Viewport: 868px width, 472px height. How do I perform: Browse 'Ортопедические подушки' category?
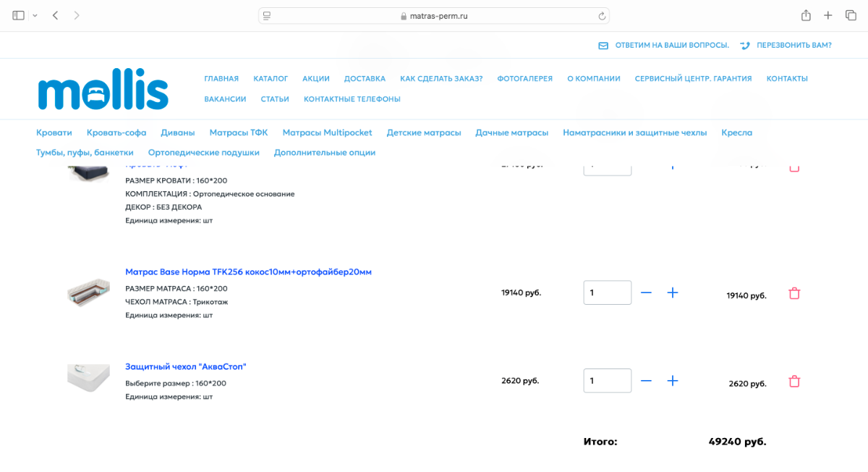pyautogui.click(x=204, y=153)
